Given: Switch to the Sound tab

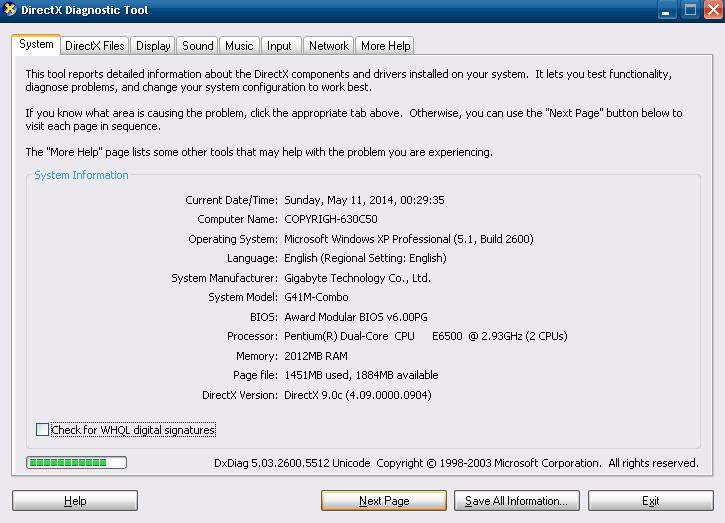Looking at the screenshot, I should click(x=197, y=46).
